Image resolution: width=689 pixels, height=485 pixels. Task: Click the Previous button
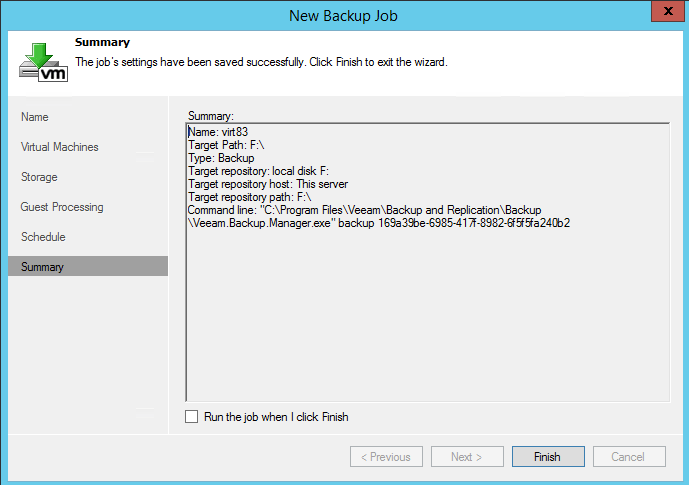[x=386, y=456]
